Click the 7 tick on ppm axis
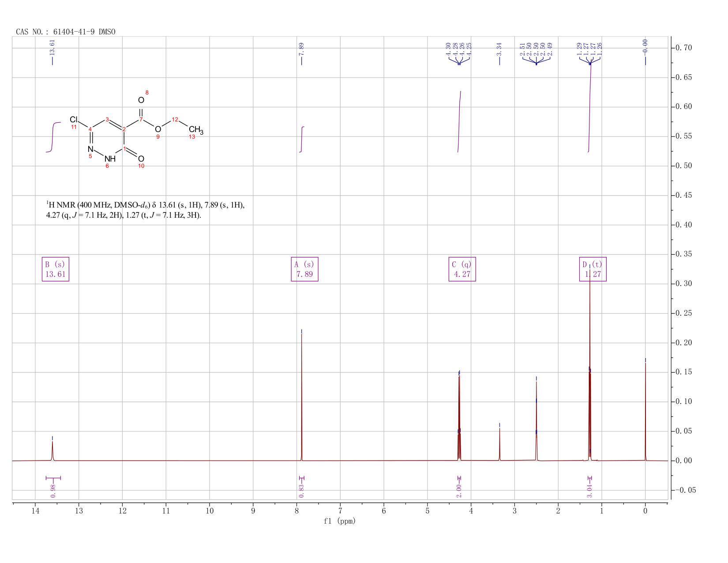Screen dimensions: 728x563 (340, 510)
